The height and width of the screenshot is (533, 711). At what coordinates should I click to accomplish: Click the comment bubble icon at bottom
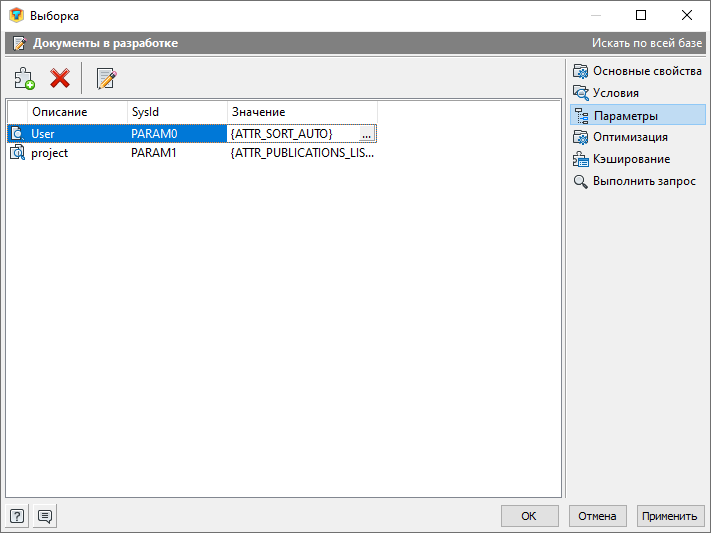(45, 516)
